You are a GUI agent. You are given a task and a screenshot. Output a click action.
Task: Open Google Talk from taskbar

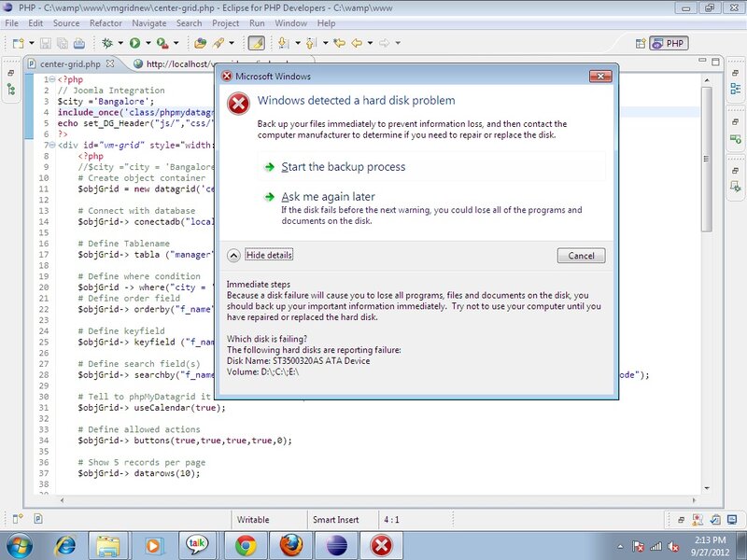pos(197,546)
